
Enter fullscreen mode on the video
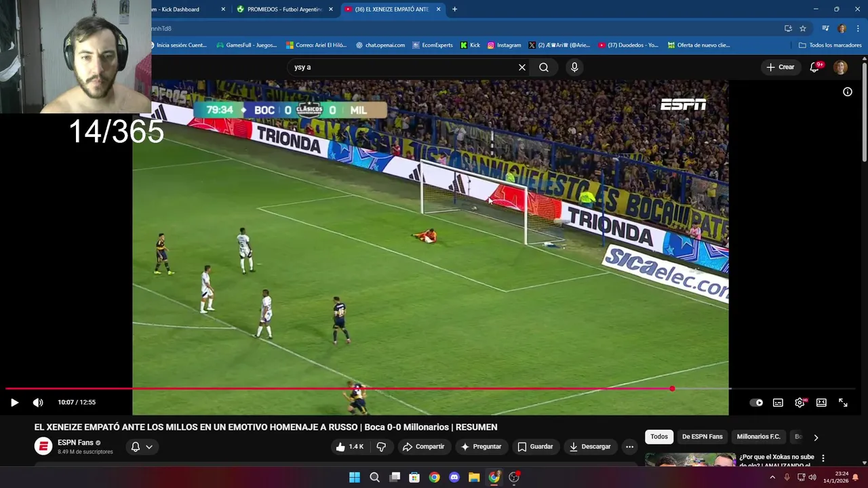point(843,403)
